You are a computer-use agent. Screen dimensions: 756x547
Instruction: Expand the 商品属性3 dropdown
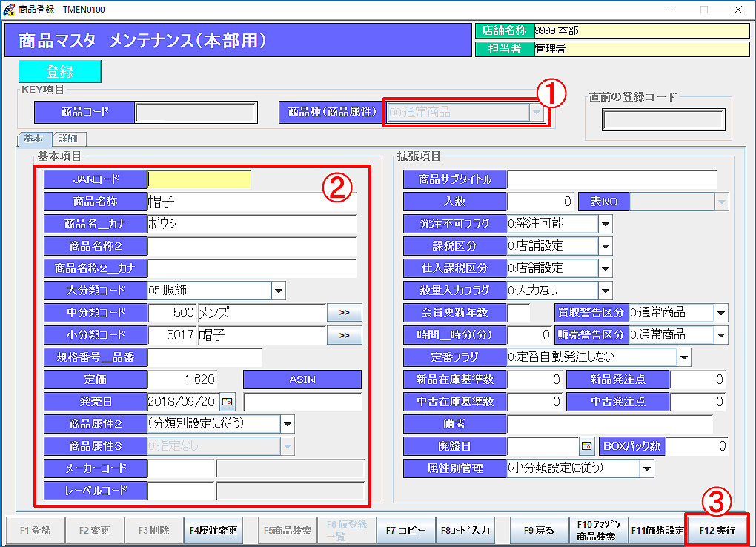(x=288, y=446)
